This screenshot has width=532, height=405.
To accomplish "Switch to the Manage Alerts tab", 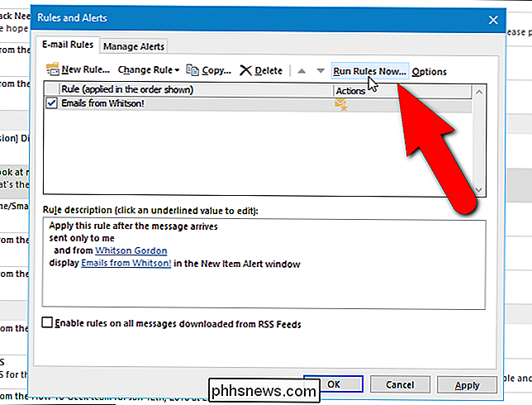I will coord(134,46).
